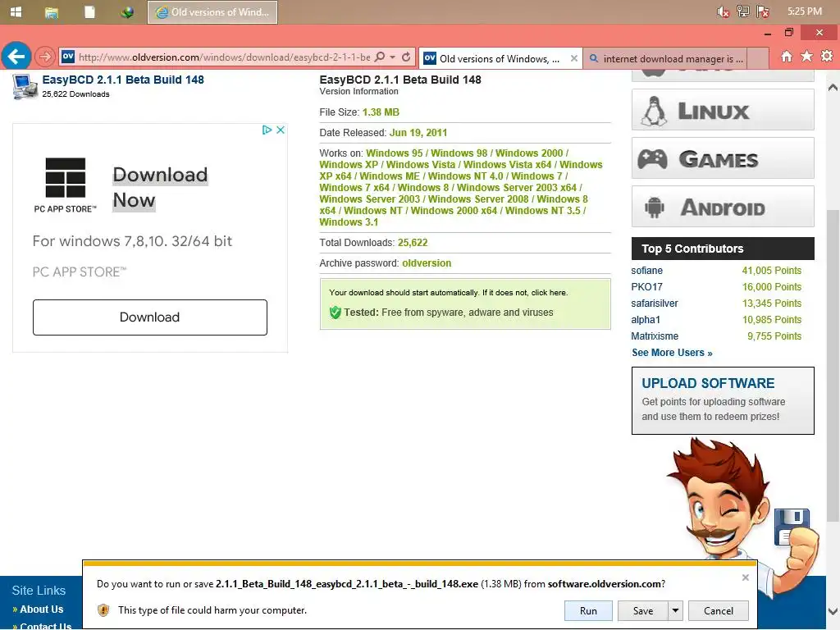The width and height of the screenshot is (840, 630).
Task: Click Upload Software banner
Action: 723,400
